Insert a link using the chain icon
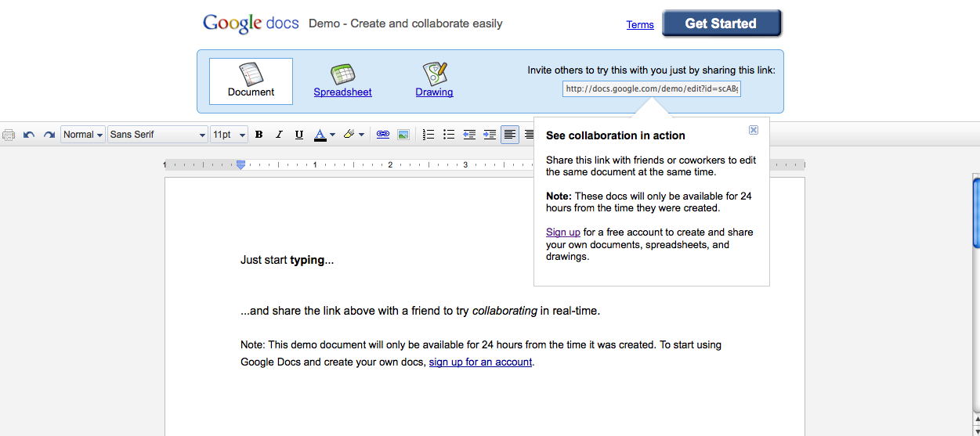Viewport: 980px width, 436px height. [x=383, y=135]
